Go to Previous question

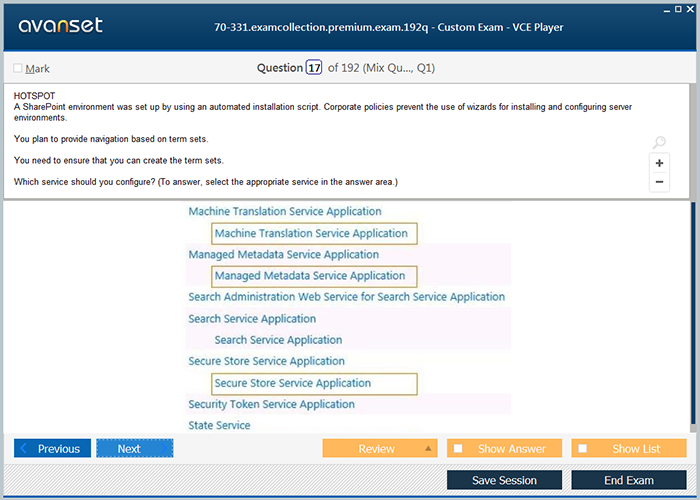[52, 449]
